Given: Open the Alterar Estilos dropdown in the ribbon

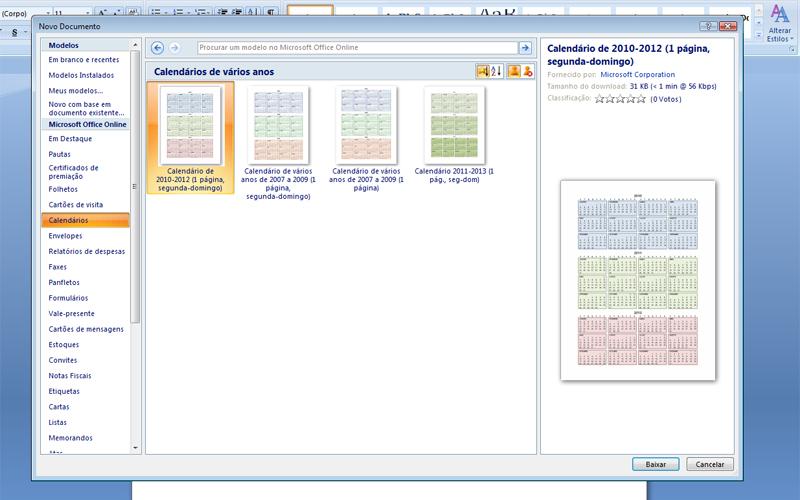Looking at the screenshot, I should click(x=779, y=30).
